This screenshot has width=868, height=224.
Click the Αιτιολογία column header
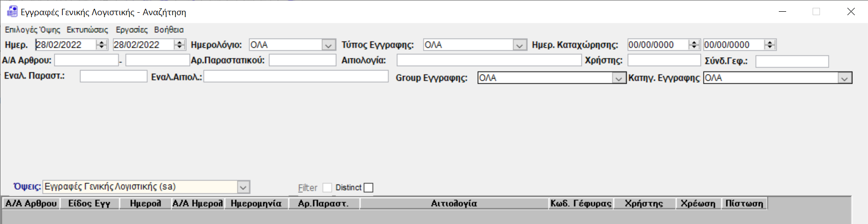(454, 204)
